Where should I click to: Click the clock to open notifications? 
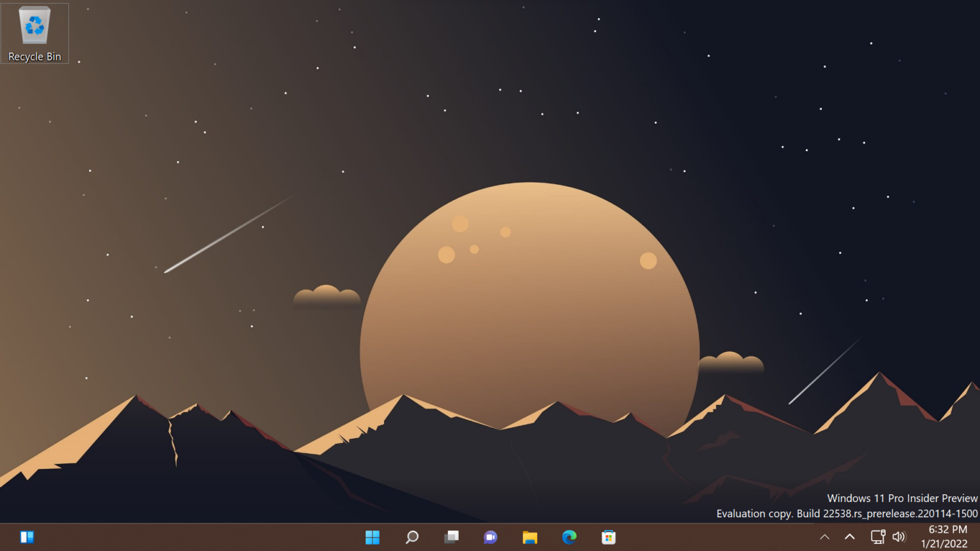(947, 529)
